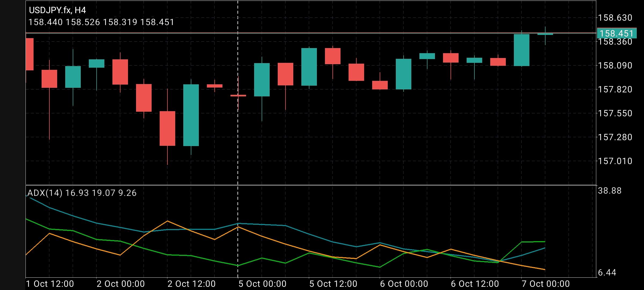Select the 158.630 price axis label
The height and width of the screenshot is (290, 644).
point(615,18)
